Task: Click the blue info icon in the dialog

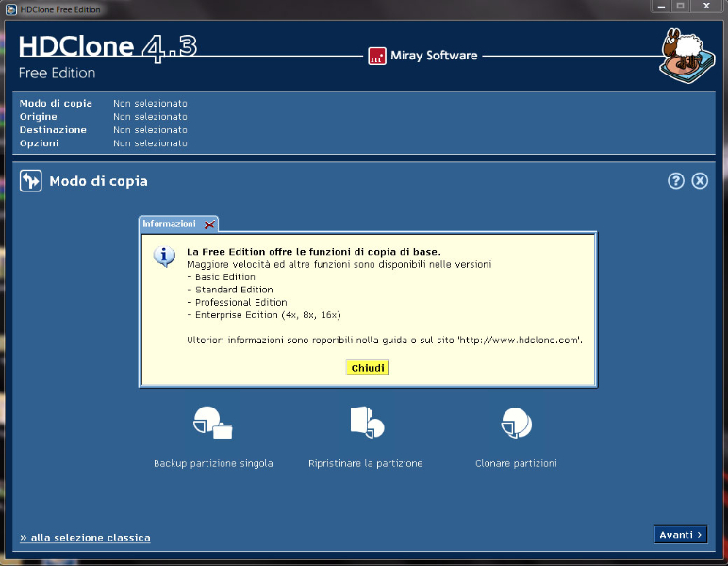Action: point(165,258)
